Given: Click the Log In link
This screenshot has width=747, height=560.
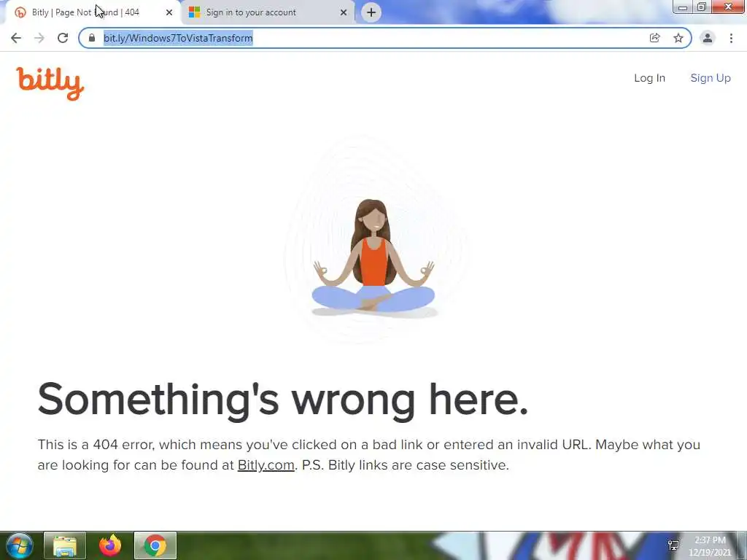Looking at the screenshot, I should (649, 78).
